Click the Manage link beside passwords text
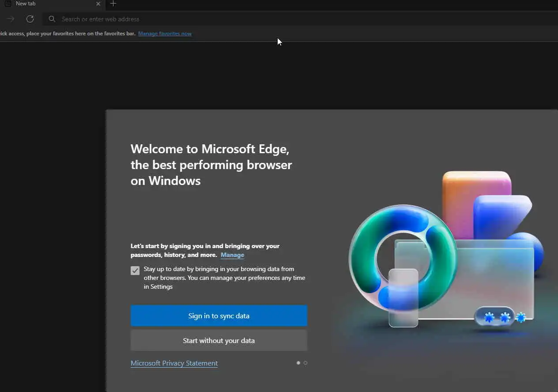 pos(232,255)
